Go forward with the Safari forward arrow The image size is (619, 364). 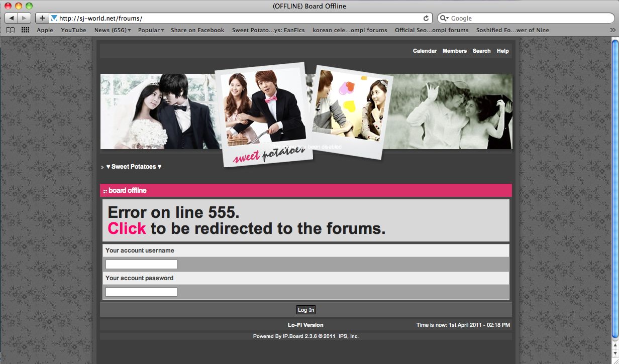tap(24, 18)
